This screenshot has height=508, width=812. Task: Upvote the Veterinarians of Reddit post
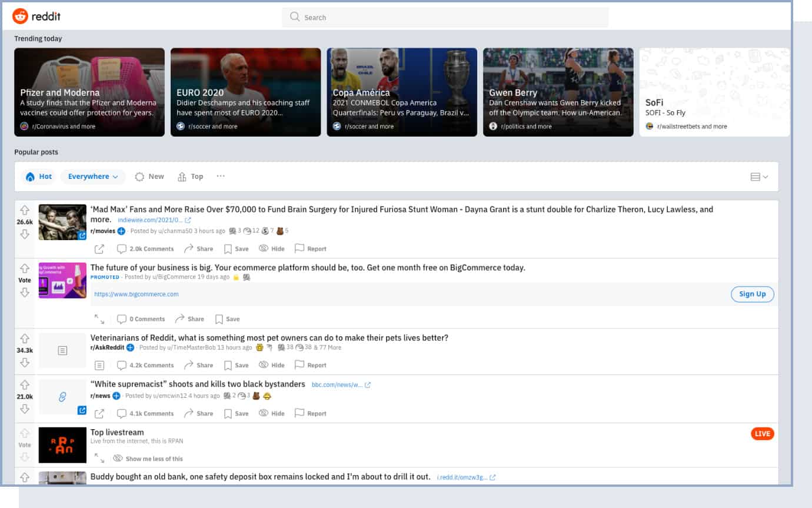pyautogui.click(x=25, y=338)
